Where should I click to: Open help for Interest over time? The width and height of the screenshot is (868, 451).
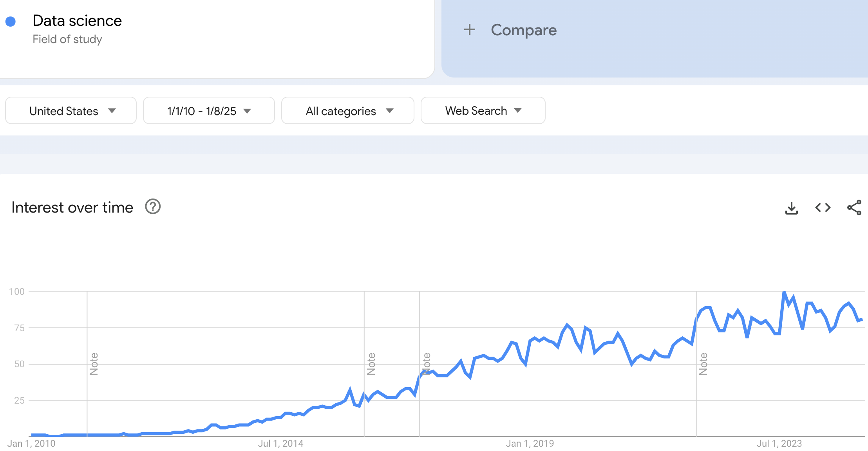(153, 207)
